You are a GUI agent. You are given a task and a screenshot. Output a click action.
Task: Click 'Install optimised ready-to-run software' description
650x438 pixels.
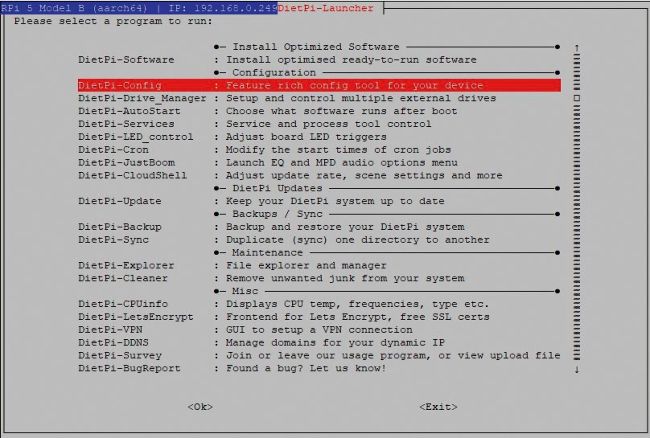pyautogui.click(x=351, y=60)
